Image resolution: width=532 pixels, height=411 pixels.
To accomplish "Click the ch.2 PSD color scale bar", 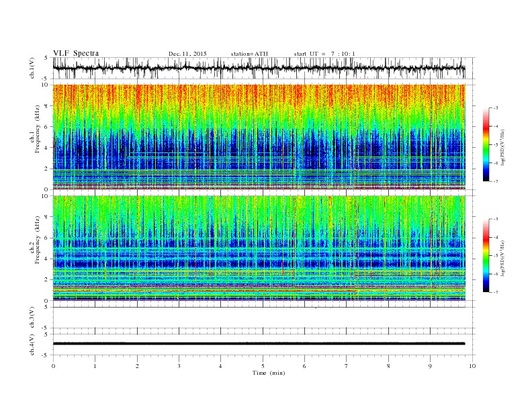I will (x=486, y=256).
